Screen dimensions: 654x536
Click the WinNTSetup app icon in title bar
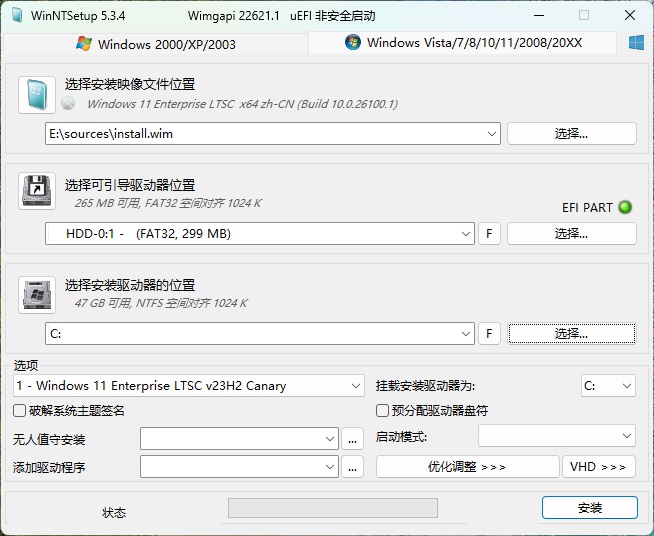point(17,15)
